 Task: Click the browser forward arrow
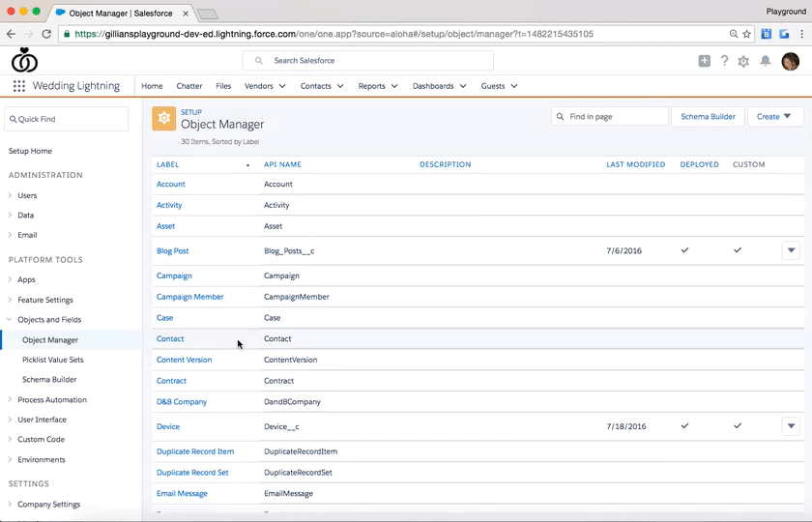pos(29,34)
